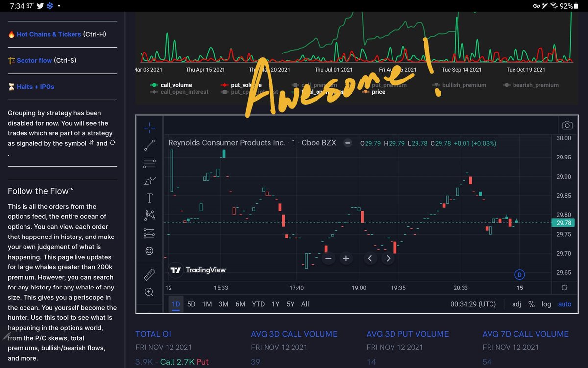This screenshot has width=588, height=368.
Task: Open the prediction and measurement tools
Action: coord(149,233)
